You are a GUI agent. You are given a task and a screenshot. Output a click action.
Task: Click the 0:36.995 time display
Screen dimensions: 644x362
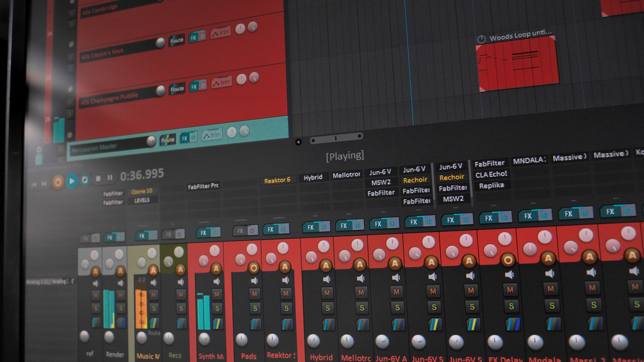pyautogui.click(x=142, y=175)
